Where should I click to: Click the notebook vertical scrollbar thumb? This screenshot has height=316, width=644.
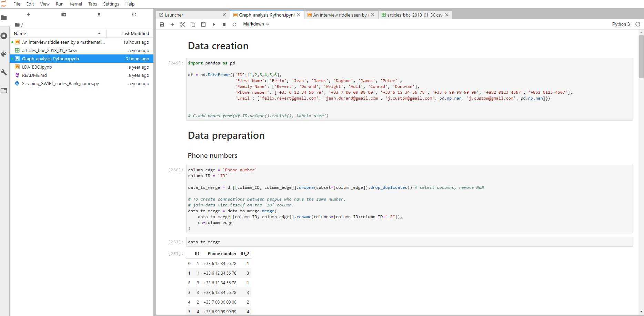tap(641, 57)
